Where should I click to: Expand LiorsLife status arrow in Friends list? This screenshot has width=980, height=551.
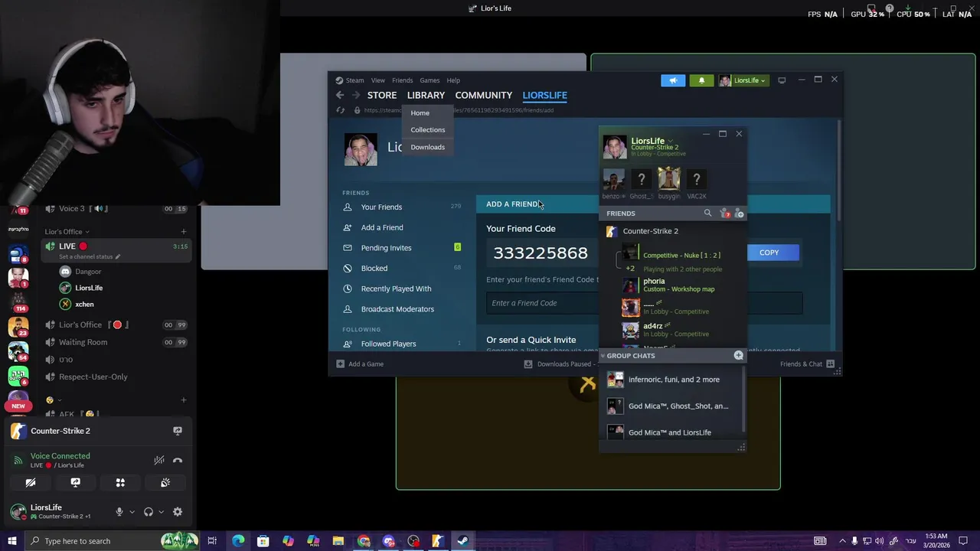coord(670,142)
